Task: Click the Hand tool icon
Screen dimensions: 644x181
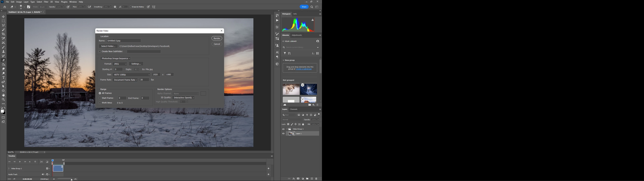Action: pos(4,95)
